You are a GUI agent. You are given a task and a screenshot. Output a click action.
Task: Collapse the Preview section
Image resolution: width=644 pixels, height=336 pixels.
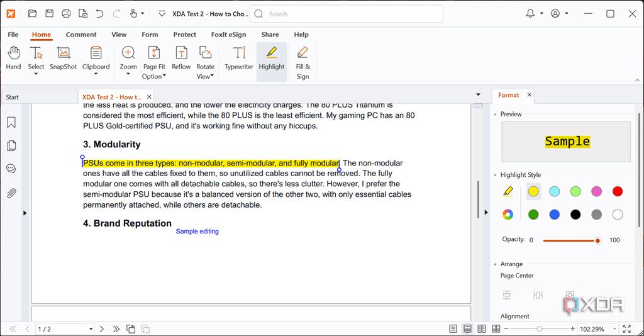tap(495, 114)
